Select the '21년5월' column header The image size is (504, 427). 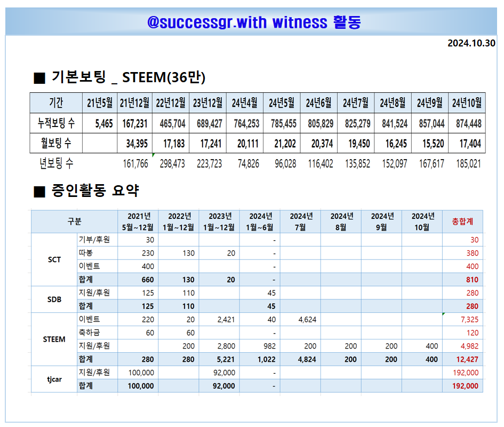pyautogui.click(x=100, y=103)
